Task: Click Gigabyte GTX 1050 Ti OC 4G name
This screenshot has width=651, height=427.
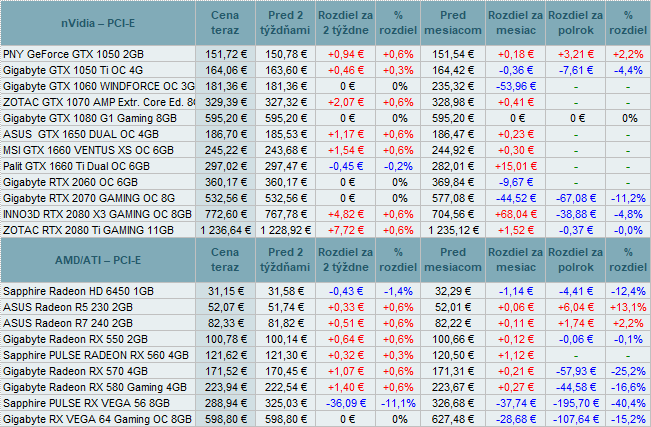Action: 73,70
